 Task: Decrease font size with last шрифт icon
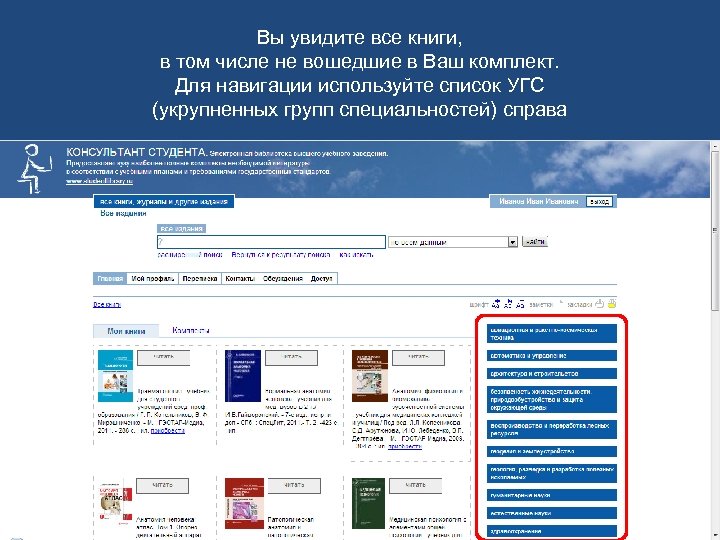point(520,304)
